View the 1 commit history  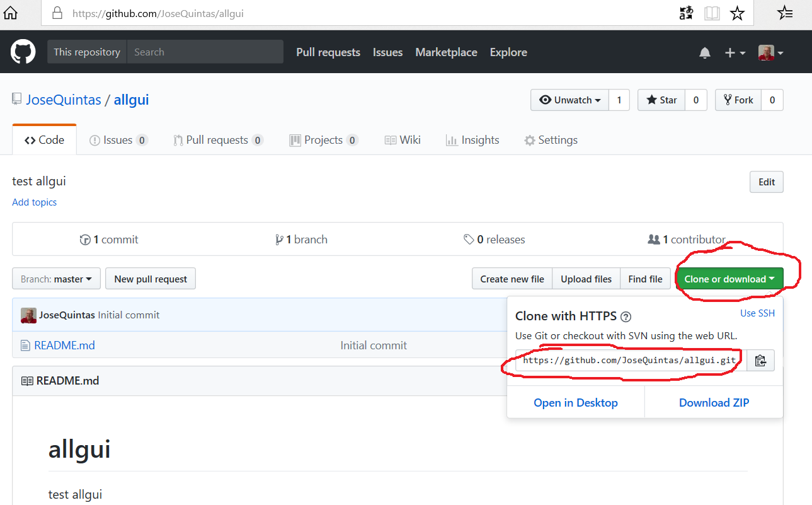(x=109, y=240)
